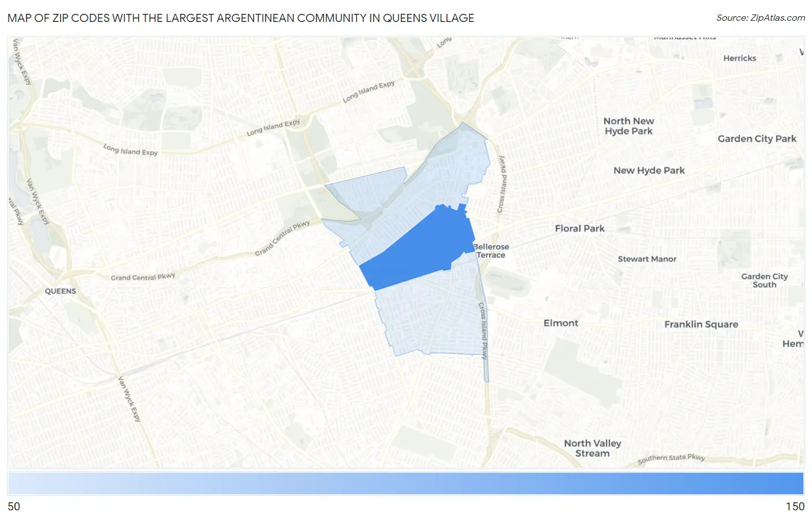Click the Garden City South label

click(x=765, y=281)
